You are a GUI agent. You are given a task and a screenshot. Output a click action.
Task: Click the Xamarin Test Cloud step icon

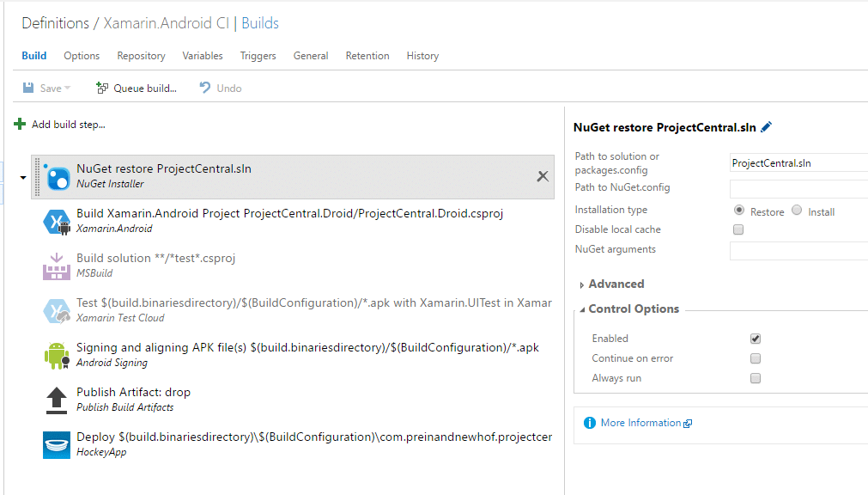pos(57,311)
